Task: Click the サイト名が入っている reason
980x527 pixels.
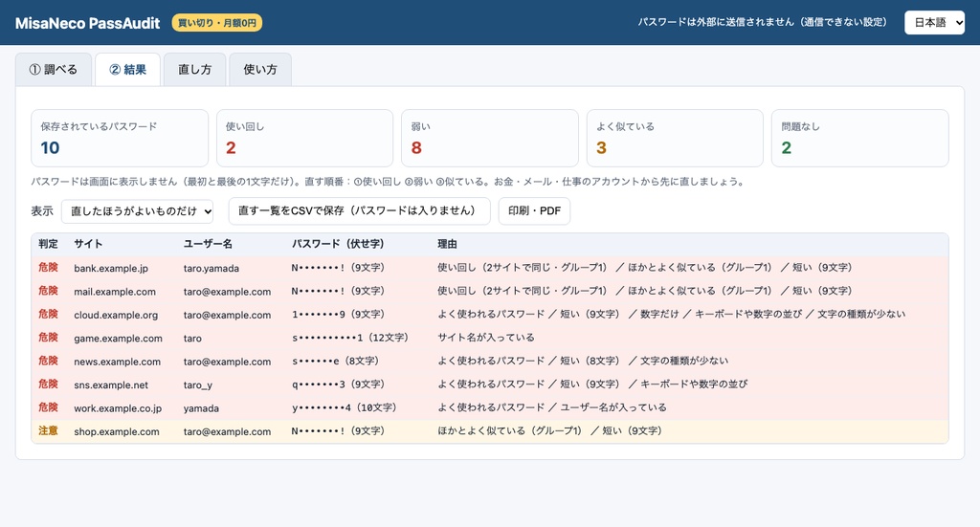Action: [486, 338]
